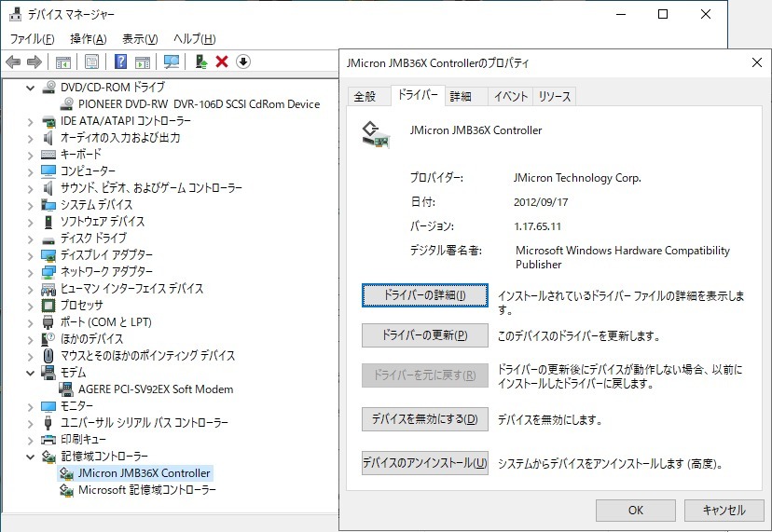Image resolution: width=772 pixels, height=532 pixels.
Task: Click the キーボード keyboard icon
Action: click(48, 155)
